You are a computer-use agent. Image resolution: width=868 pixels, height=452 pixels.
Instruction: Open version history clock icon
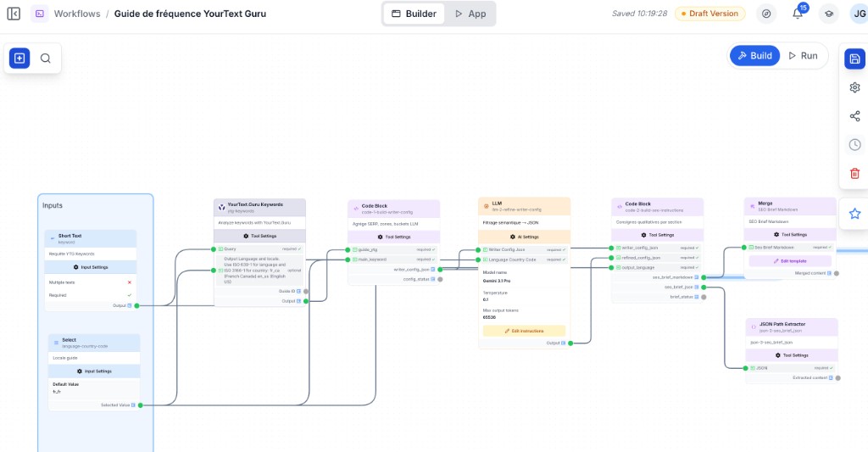tap(854, 144)
